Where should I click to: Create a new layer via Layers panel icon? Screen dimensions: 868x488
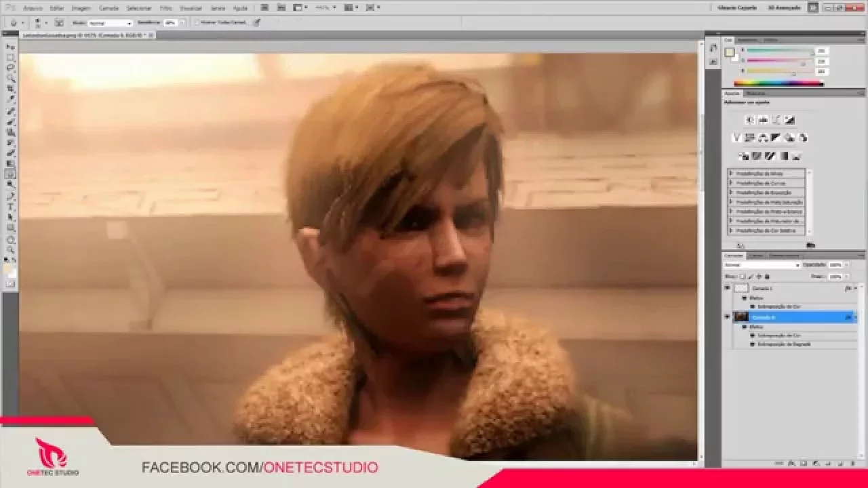(x=842, y=463)
